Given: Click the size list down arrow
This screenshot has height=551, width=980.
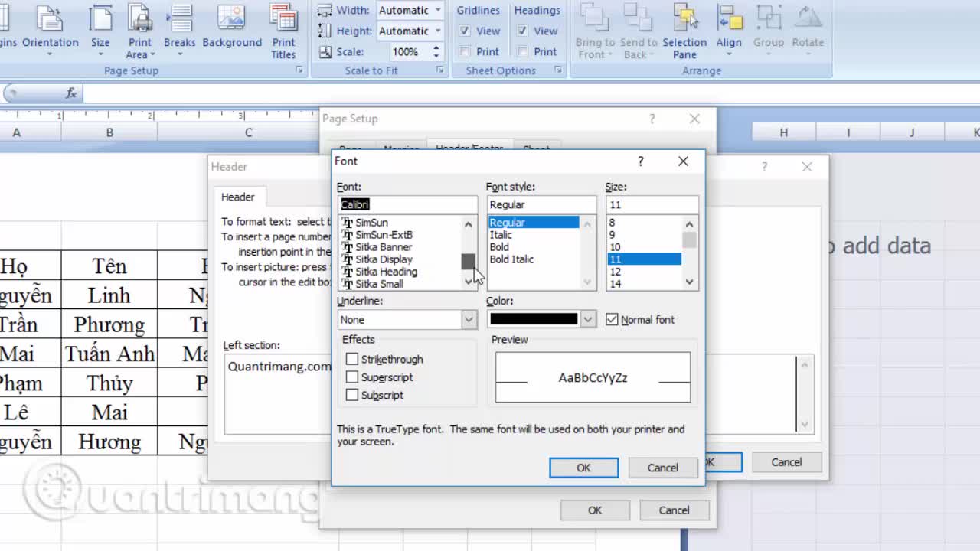Looking at the screenshot, I should pos(689,282).
